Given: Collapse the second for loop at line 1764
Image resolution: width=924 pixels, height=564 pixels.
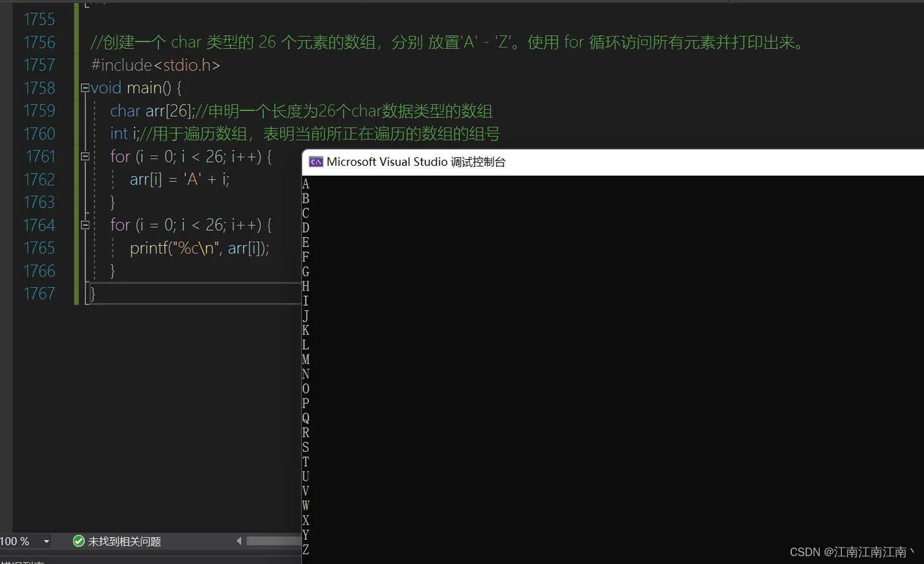Looking at the screenshot, I should (84, 225).
